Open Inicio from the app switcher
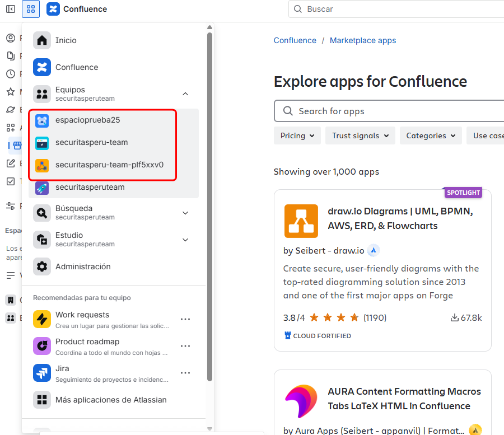504x435 pixels. click(x=113, y=40)
